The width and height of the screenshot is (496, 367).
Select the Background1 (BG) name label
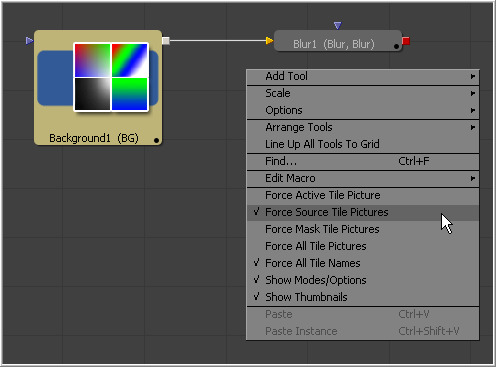click(94, 138)
